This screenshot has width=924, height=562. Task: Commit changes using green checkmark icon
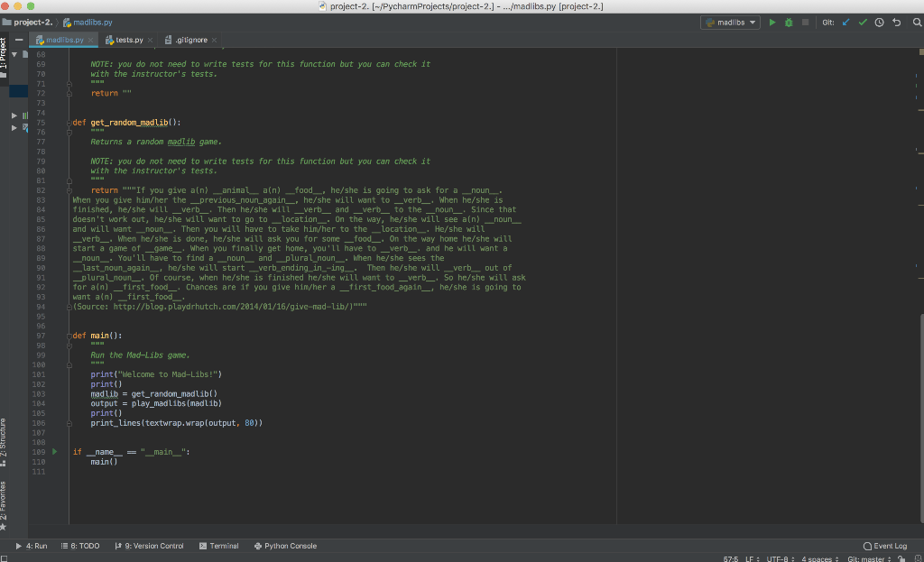[863, 23]
